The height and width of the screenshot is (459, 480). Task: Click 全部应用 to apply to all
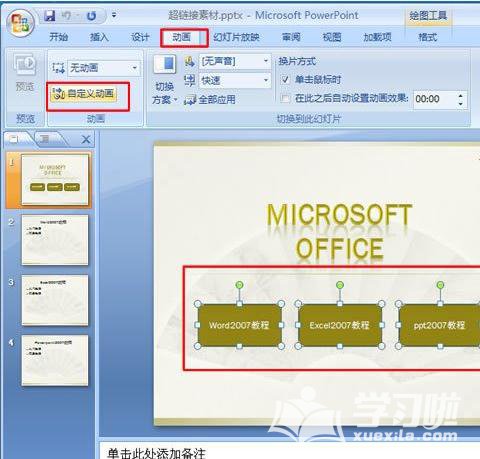click(210, 100)
